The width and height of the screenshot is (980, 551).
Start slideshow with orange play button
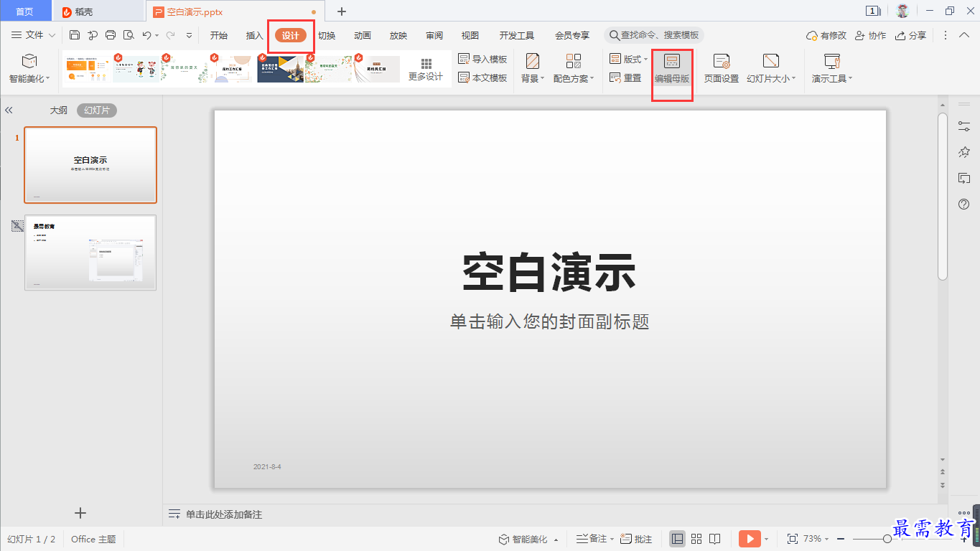tap(749, 539)
